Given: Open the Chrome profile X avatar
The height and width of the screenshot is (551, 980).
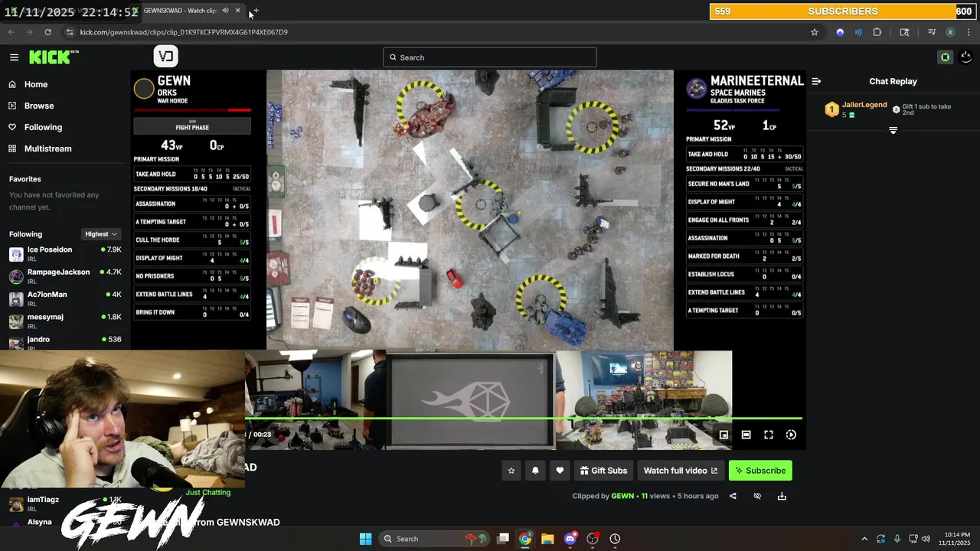Looking at the screenshot, I should click(x=950, y=32).
